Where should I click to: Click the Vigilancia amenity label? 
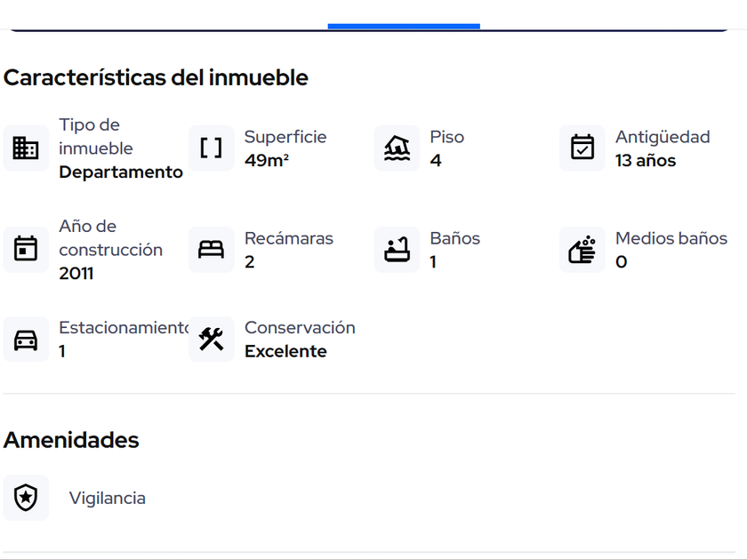[x=108, y=499]
